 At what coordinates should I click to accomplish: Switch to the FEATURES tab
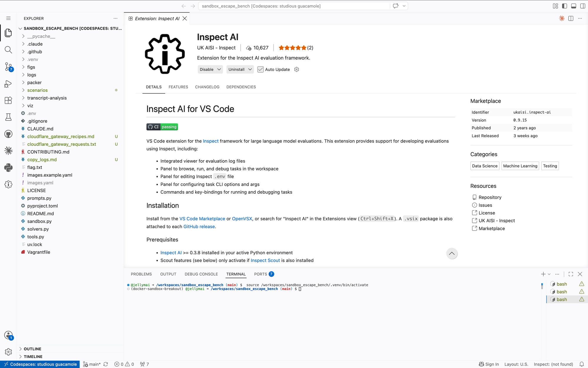[178, 87]
